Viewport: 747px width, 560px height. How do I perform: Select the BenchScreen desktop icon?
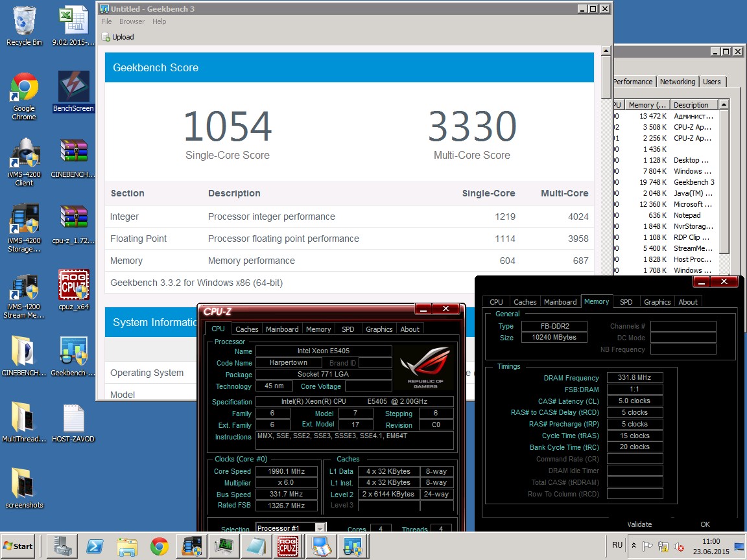point(73,92)
